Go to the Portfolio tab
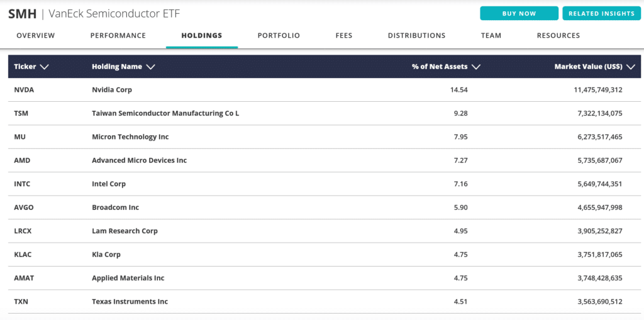The image size is (644, 320). pos(279,36)
